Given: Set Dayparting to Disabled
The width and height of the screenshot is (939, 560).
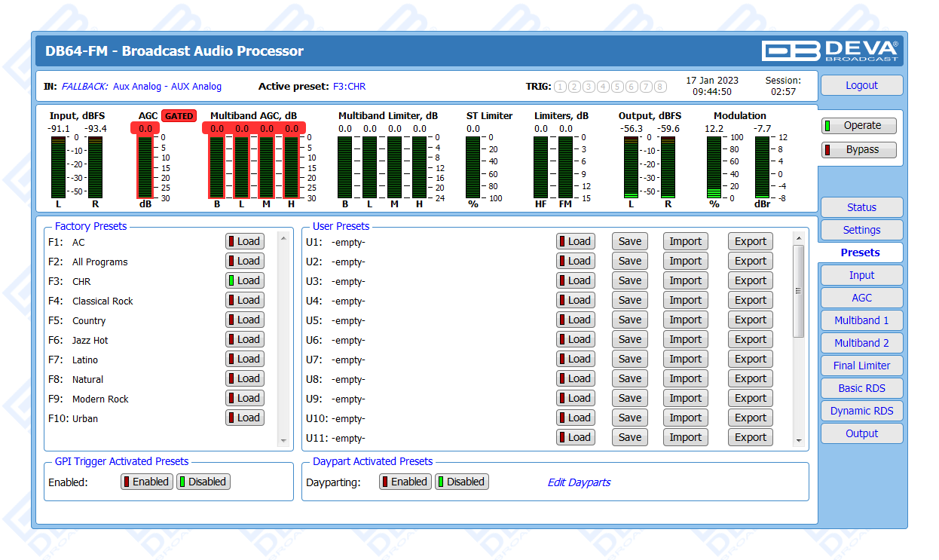Looking at the screenshot, I should (x=461, y=482).
